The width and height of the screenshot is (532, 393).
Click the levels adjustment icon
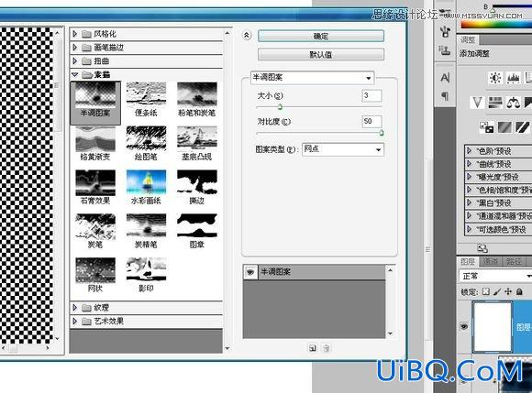coord(513,78)
